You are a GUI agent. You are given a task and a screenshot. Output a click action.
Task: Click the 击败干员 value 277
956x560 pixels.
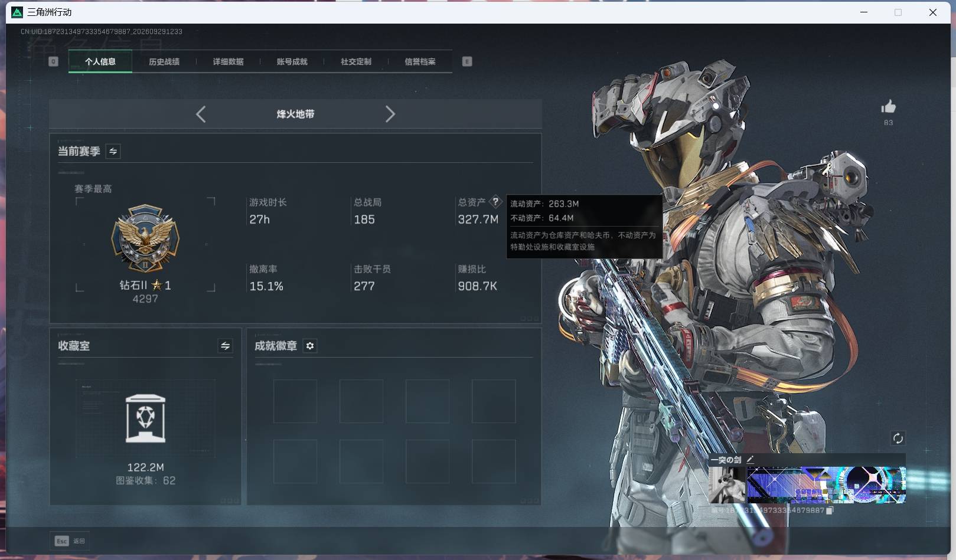click(x=364, y=286)
